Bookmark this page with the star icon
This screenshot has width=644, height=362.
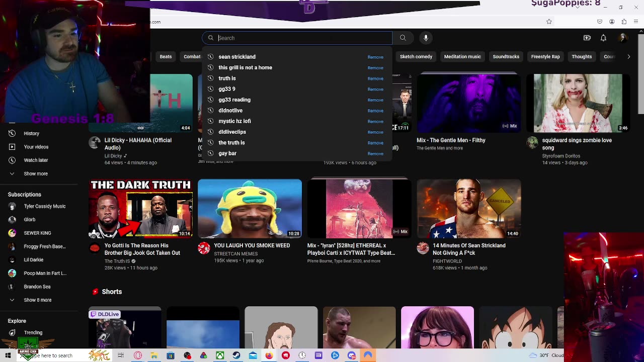(549, 22)
